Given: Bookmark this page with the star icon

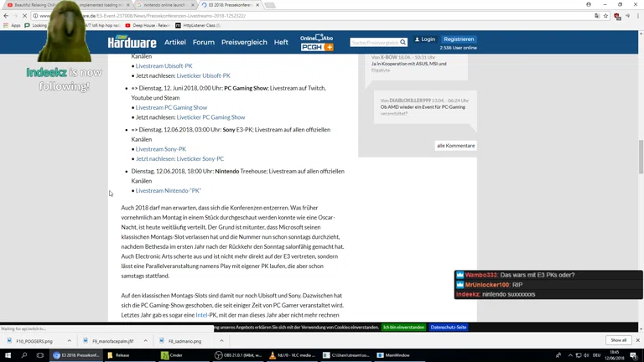Looking at the screenshot, I should tap(604, 15).
